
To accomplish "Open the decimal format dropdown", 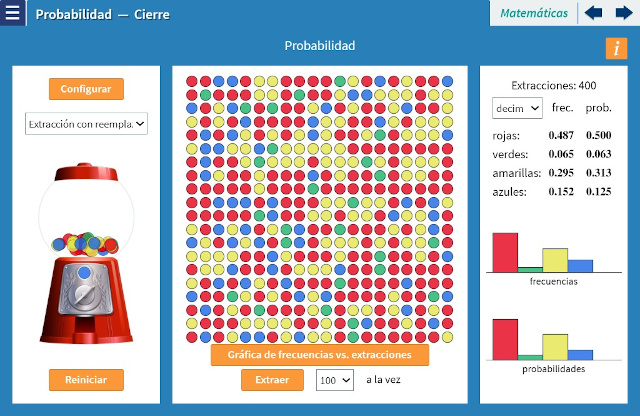I will tap(517, 107).
